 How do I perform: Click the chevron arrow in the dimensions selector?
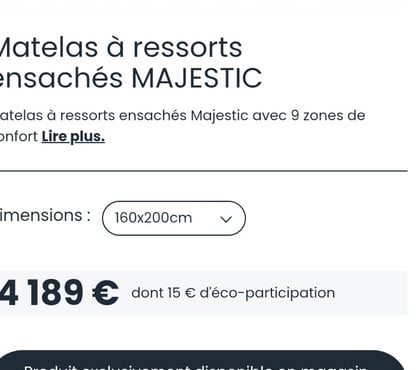click(x=226, y=219)
